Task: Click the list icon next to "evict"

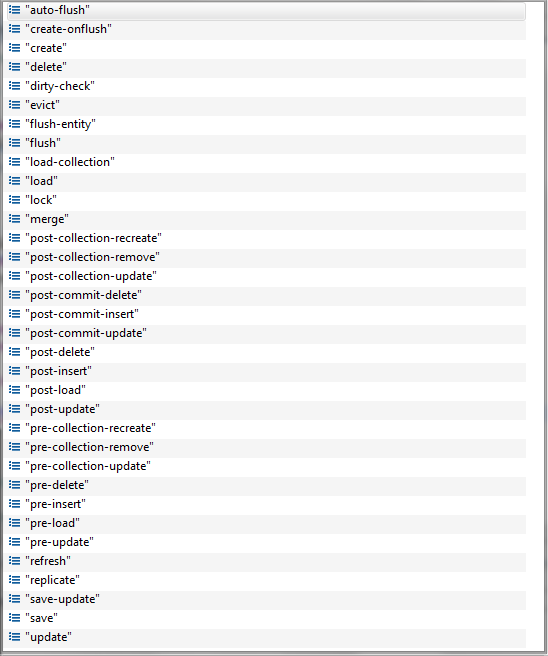Action: point(15,105)
